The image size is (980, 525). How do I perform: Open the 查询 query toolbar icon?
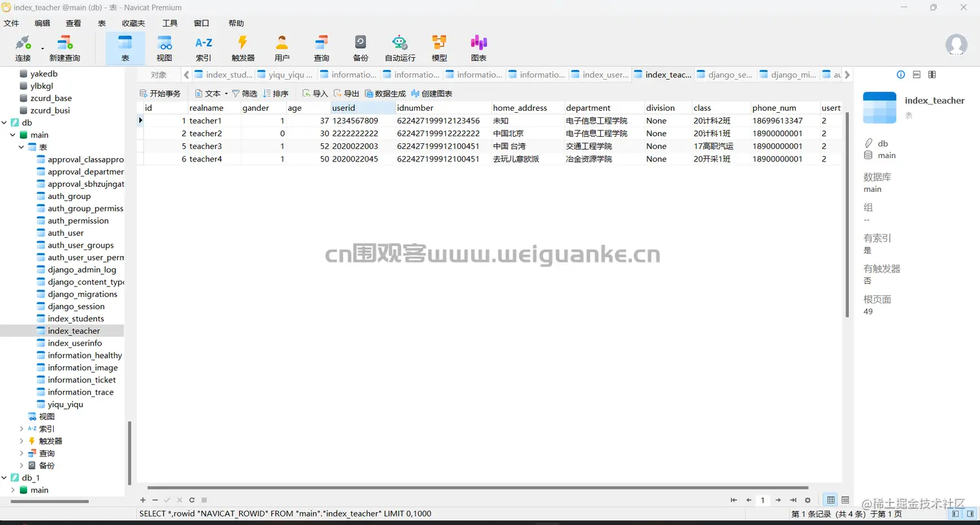[x=321, y=49]
